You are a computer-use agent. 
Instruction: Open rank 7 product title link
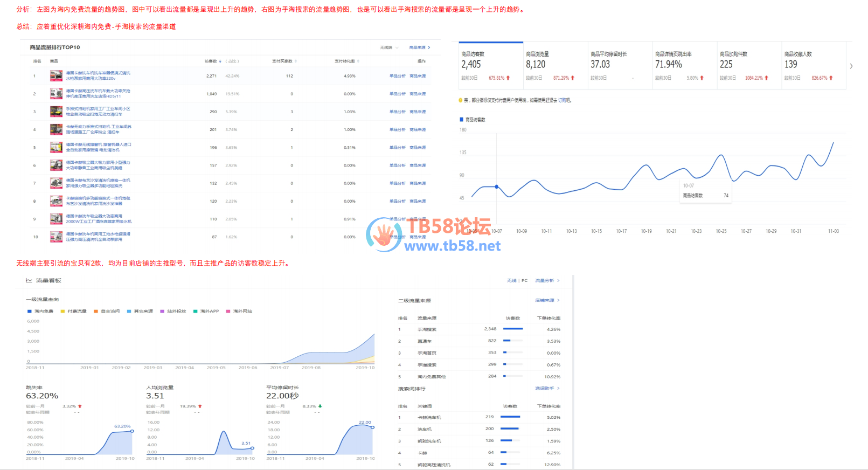click(98, 183)
